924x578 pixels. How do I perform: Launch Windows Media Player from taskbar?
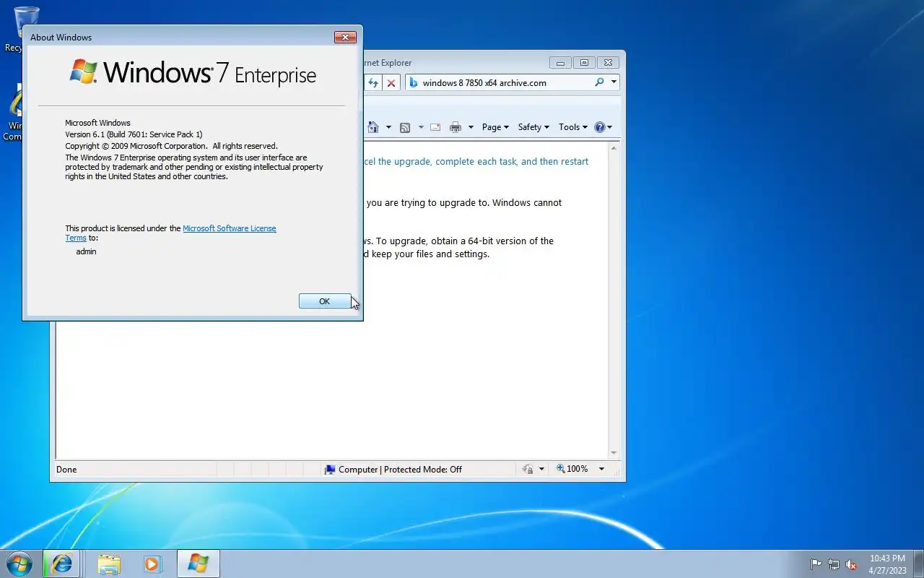point(152,564)
